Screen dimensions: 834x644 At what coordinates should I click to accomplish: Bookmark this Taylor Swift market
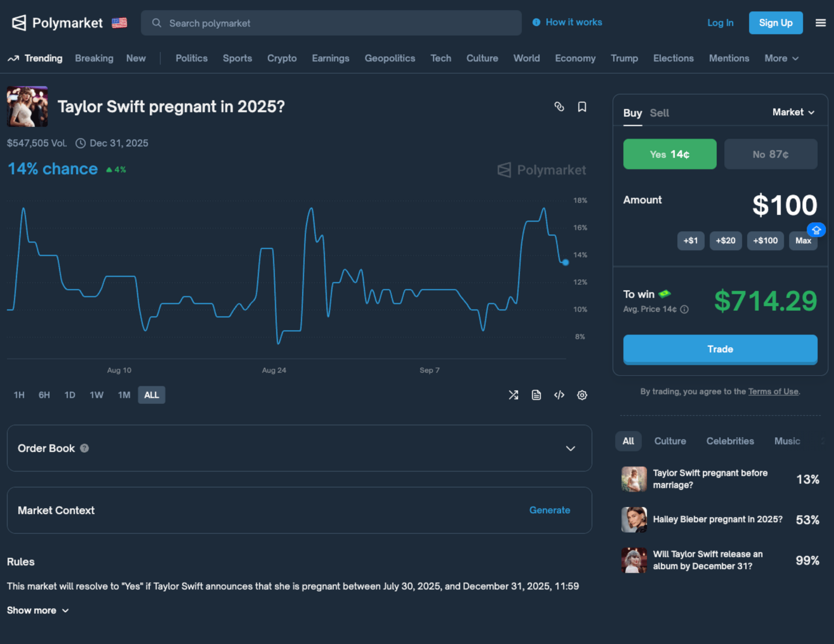pos(582,107)
